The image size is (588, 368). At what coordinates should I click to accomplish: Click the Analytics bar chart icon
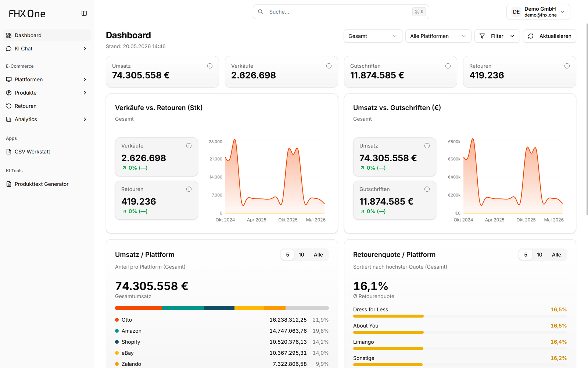[9, 119]
